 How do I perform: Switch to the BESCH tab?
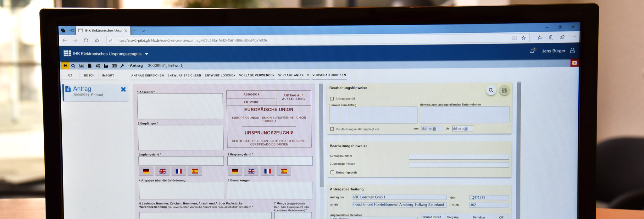[x=89, y=76]
